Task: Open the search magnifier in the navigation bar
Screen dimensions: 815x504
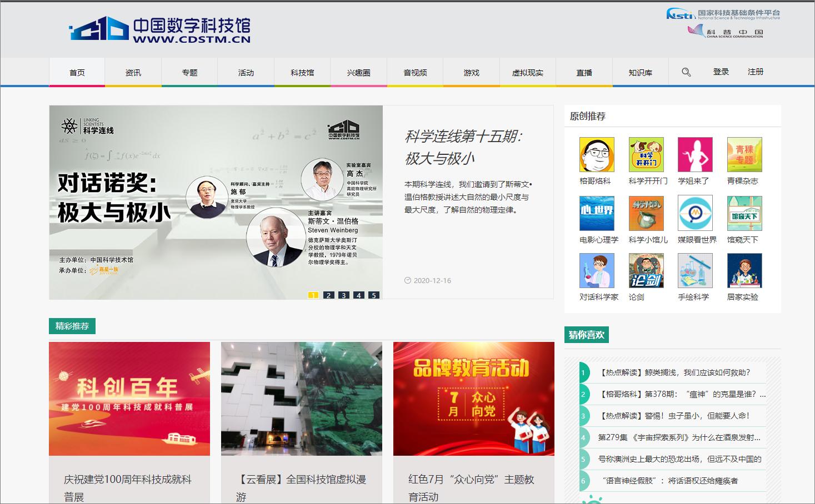Action: coord(686,72)
